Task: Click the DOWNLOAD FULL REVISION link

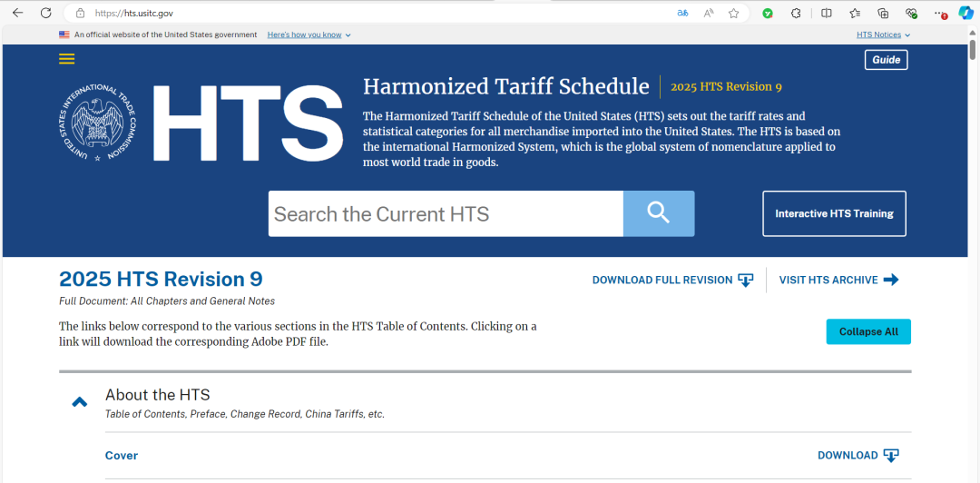Action: pos(661,281)
